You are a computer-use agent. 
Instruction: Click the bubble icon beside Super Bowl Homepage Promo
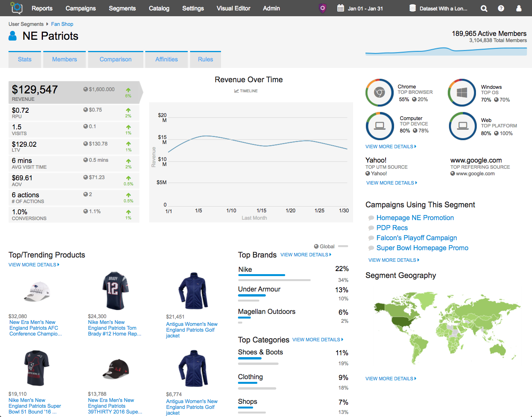(x=371, y=248)
